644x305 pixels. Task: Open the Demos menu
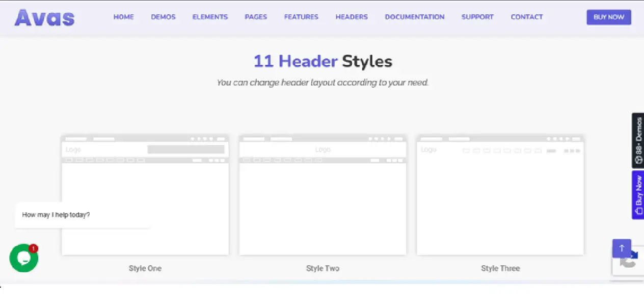click(x=164, y=17)
